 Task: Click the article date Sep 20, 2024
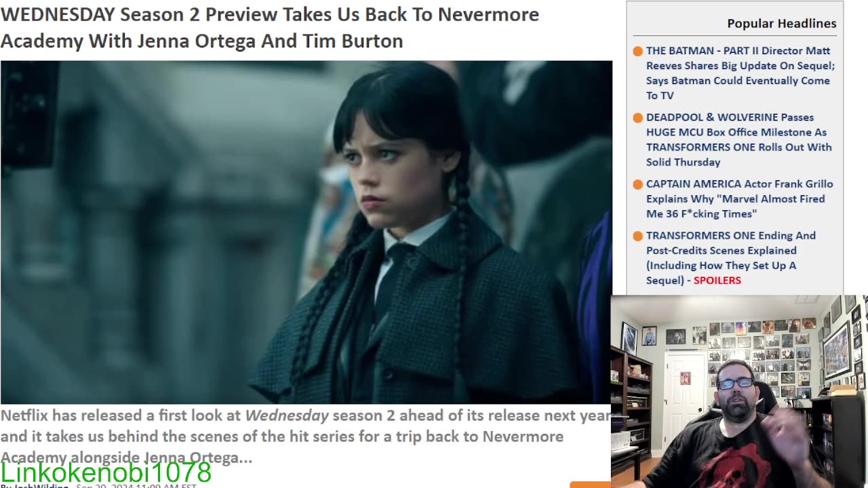[136, 485]
